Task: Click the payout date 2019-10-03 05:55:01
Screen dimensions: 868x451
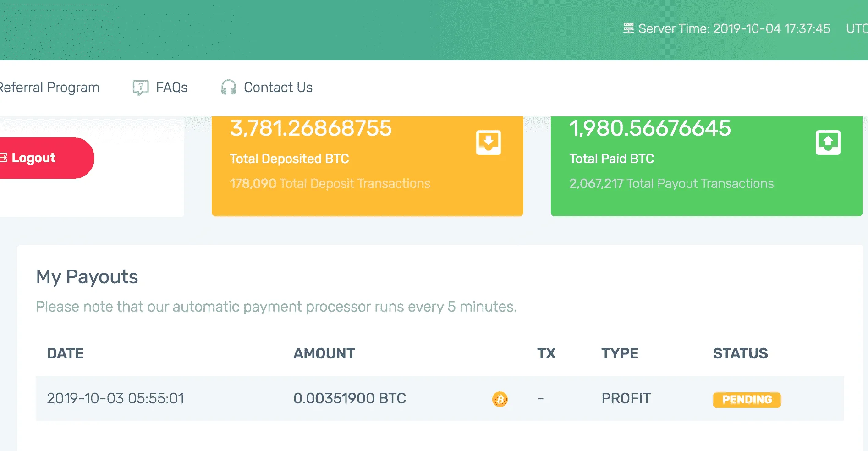Action: pyautogui.click(x=115, y=398)
